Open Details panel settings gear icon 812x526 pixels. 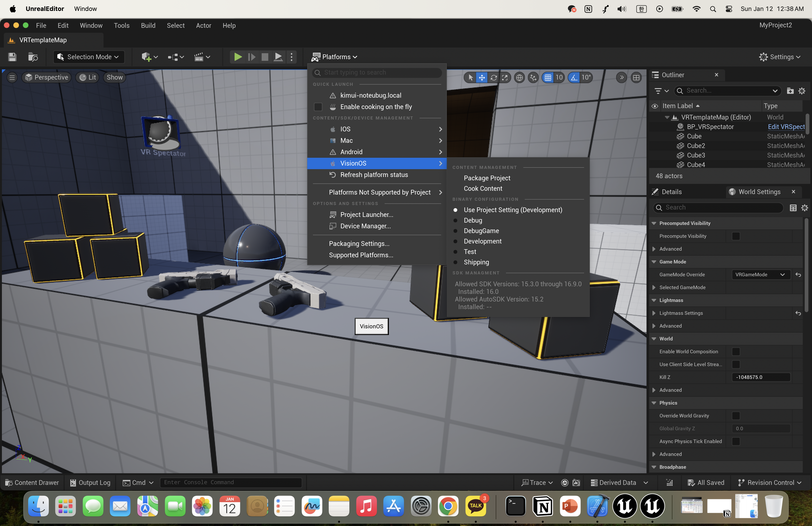(804, 208)
